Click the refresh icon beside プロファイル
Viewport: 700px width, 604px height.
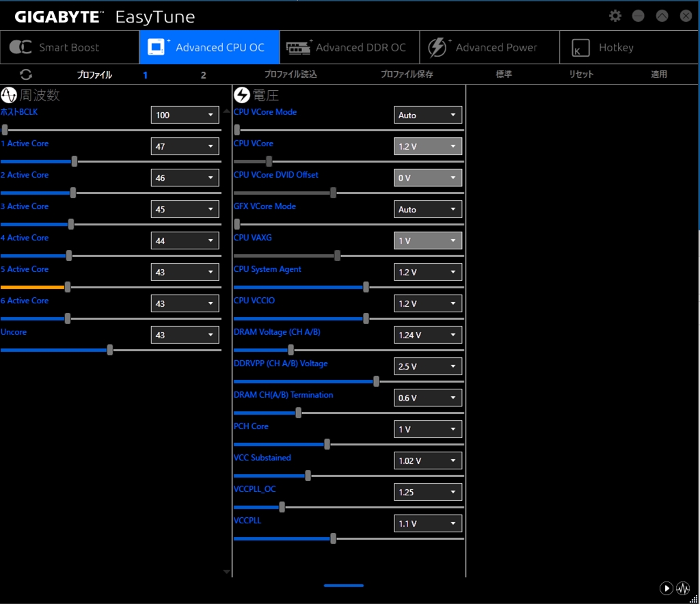pos(26,74)
